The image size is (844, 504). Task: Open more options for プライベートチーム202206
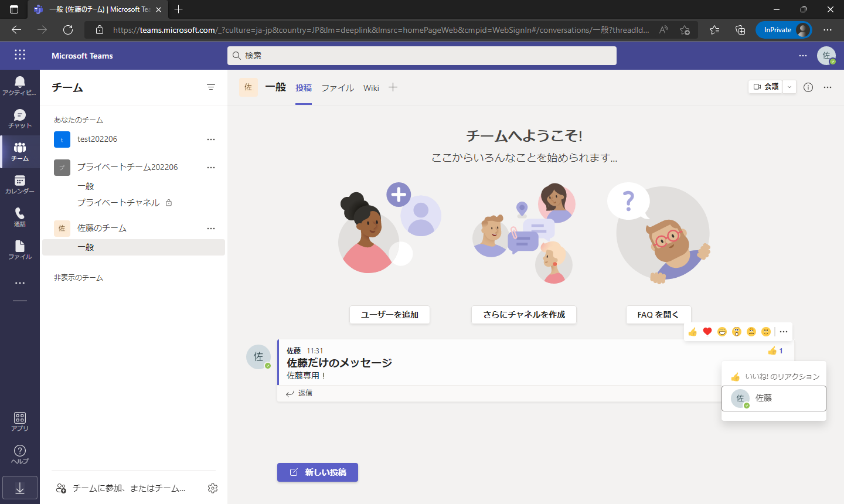(x=211, y=168)
